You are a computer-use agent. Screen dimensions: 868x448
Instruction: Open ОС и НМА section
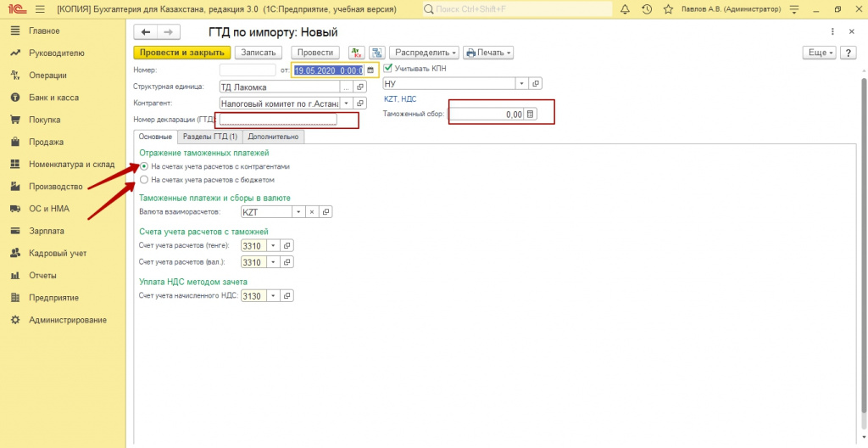coord(48,209)
